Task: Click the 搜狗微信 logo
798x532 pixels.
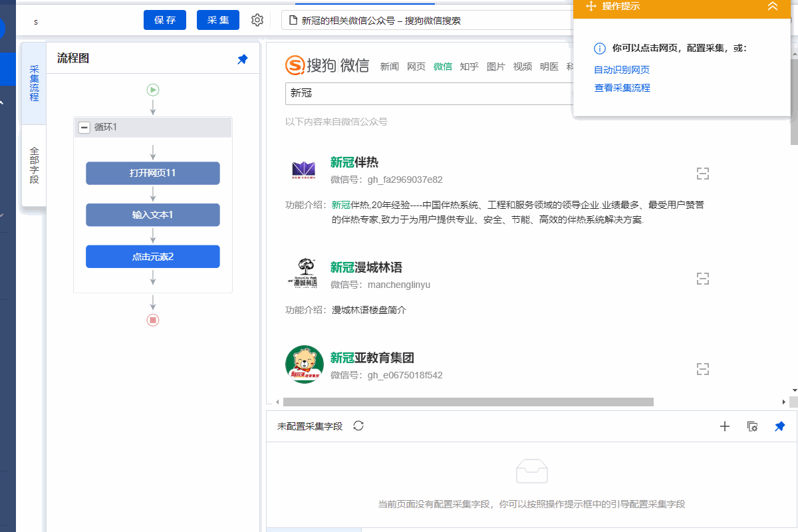Action: click(327, 65)
